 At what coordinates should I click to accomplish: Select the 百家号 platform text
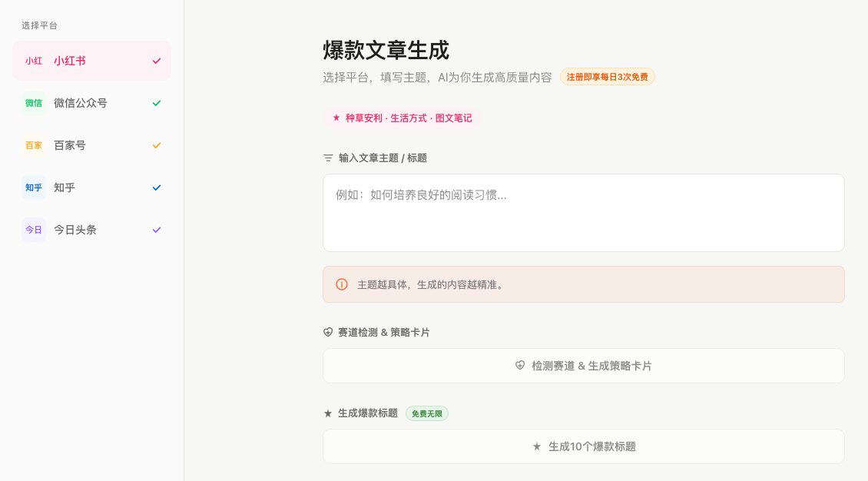coord(70,145)
